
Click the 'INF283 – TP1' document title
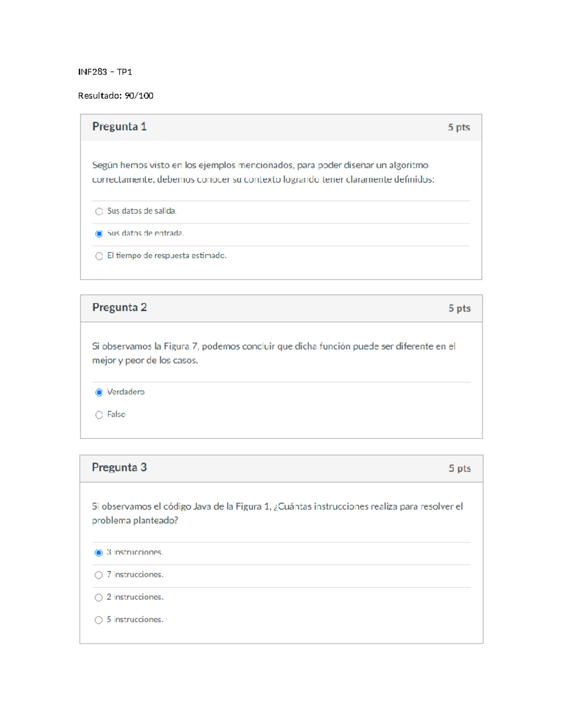tap(105, 72)
